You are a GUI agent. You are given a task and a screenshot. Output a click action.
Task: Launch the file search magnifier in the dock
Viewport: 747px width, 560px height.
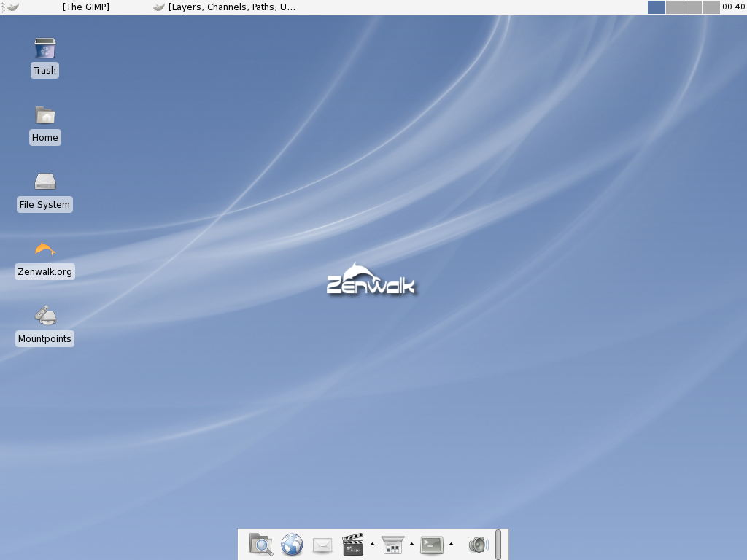click(261, 544)
